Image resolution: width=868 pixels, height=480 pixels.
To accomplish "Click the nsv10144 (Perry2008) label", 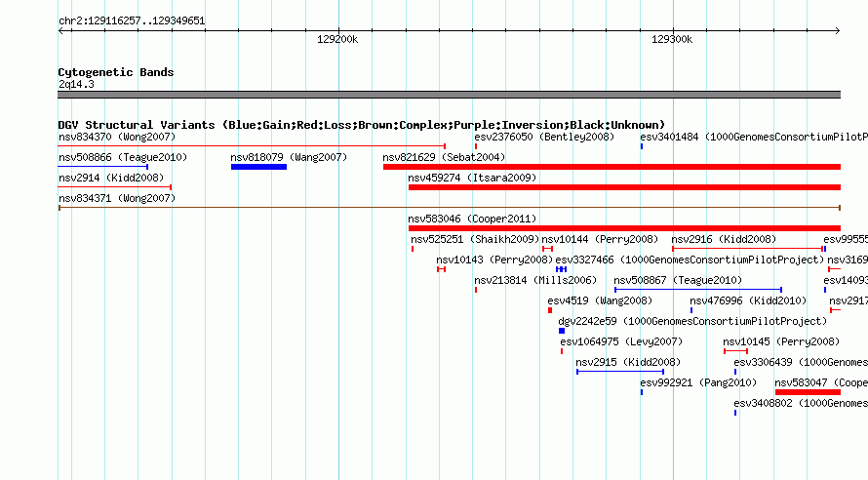I will coord(600,239).
